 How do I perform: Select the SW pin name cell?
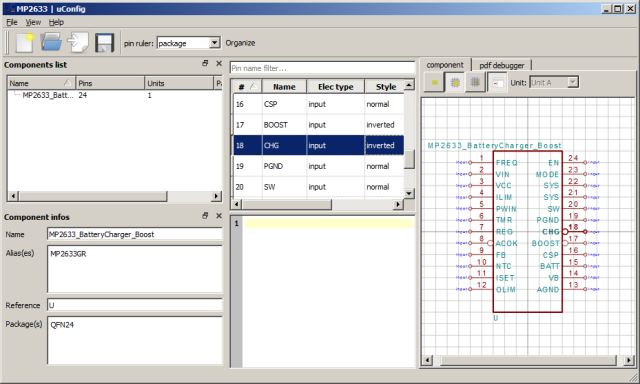(x=284, y=187)
